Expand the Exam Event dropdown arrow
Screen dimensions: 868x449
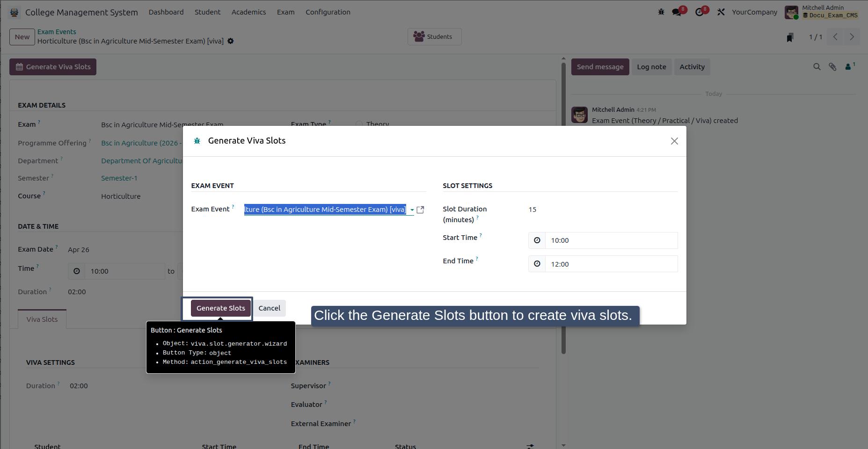tap(412, 210)
